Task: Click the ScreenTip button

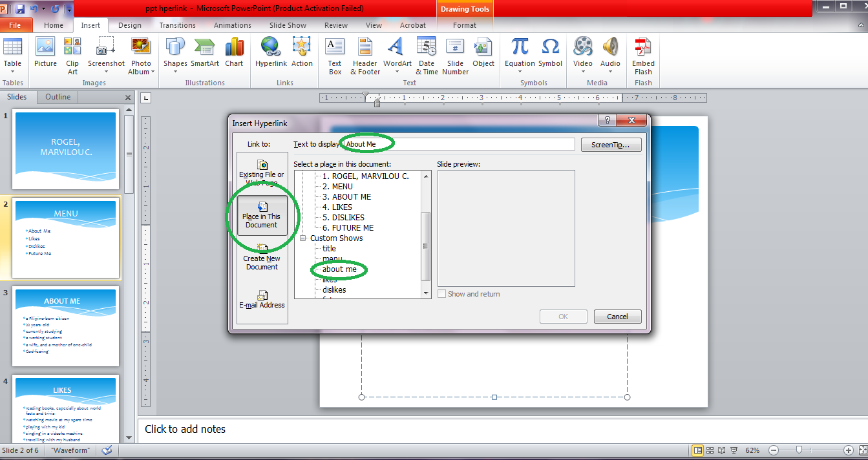Action: click(610, 144)
